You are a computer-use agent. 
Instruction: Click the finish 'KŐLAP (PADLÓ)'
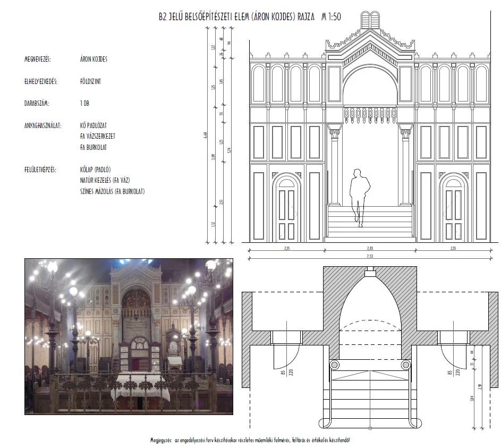pyautogui.click(x=95, y=170)
